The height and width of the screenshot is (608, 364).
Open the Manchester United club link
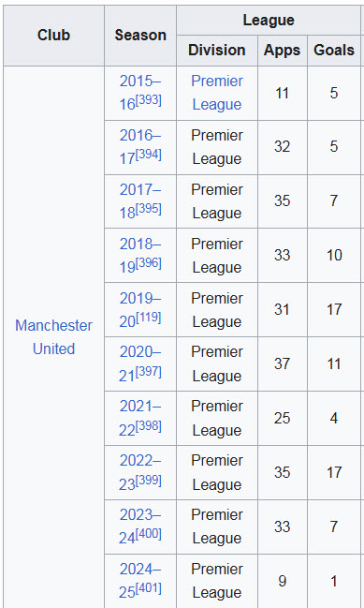pos(54,337)
